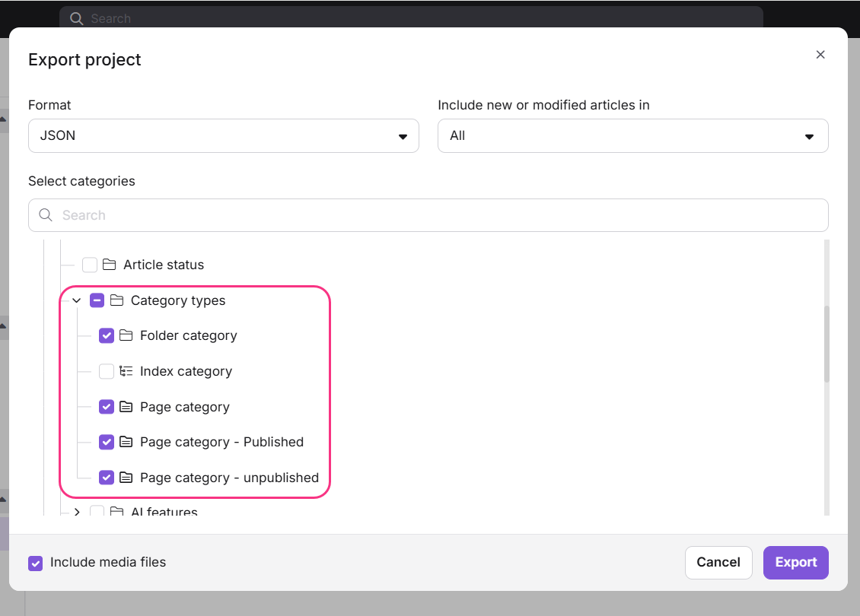The width and height of the screenshot is (860, 616).
Task: Select Page category - Published label
Action: (221, 442)
